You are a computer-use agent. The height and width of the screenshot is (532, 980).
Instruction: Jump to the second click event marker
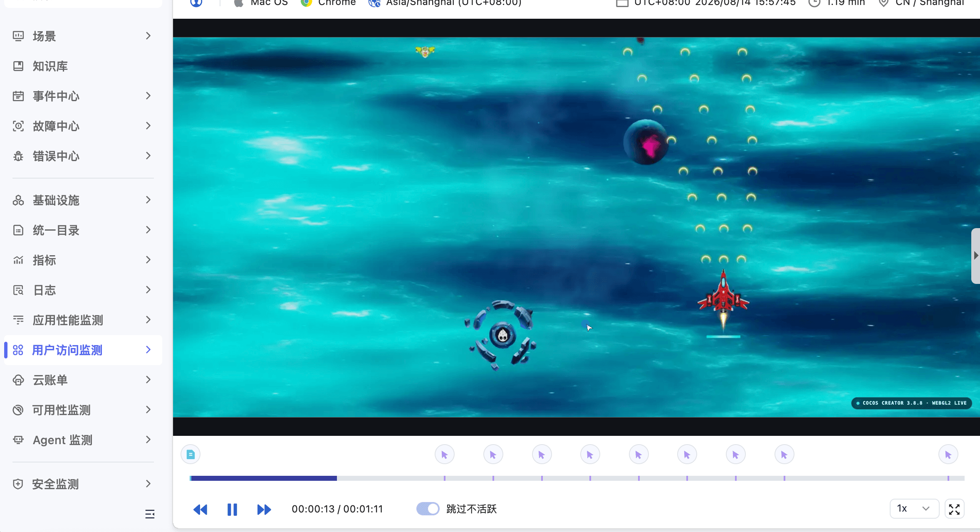[493, 455]
